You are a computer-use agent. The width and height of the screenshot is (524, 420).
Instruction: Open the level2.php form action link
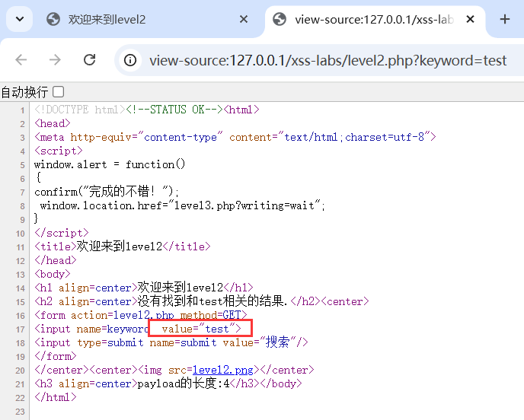click(144, 315)
